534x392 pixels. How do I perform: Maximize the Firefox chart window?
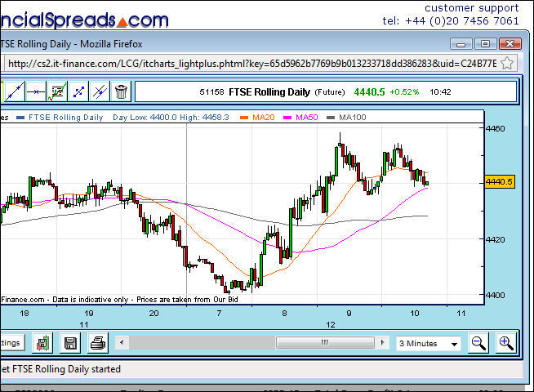pyautogui.click(x=485, y=44)
